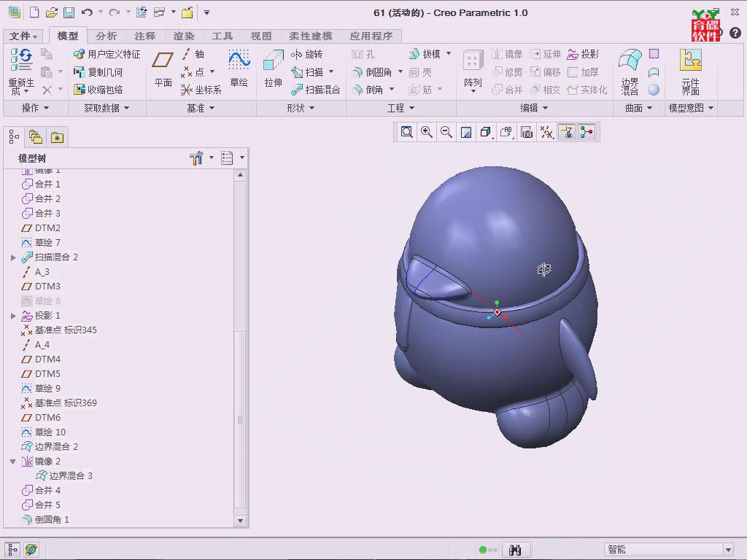Open the Component Interface (元件界面) tool
Screen dimensions: 747x560
690,72
